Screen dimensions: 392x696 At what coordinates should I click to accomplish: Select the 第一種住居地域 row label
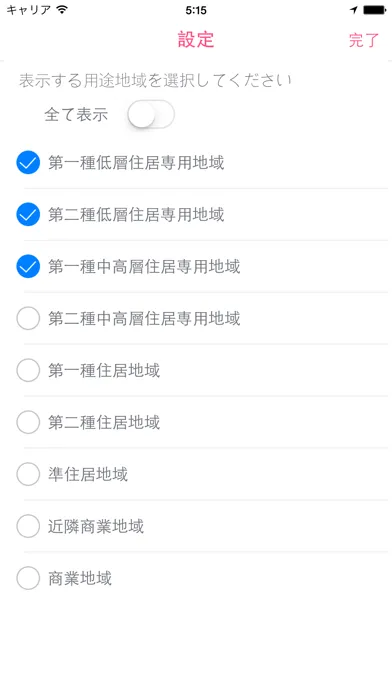click(x=104, y=370)
